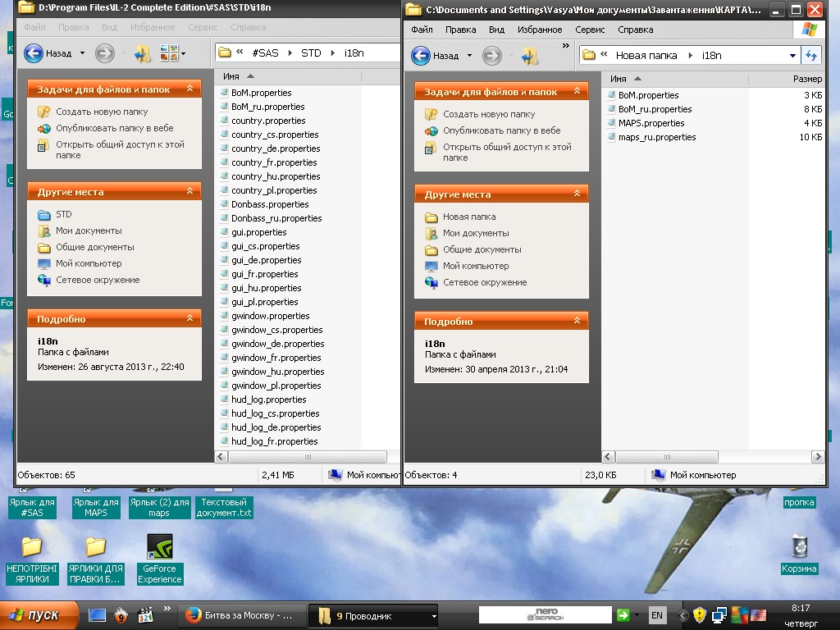The width and height of the screenshot is (840, 630).
Task: Open the GeForce Experience desktop shortcut
Action: 159,547
